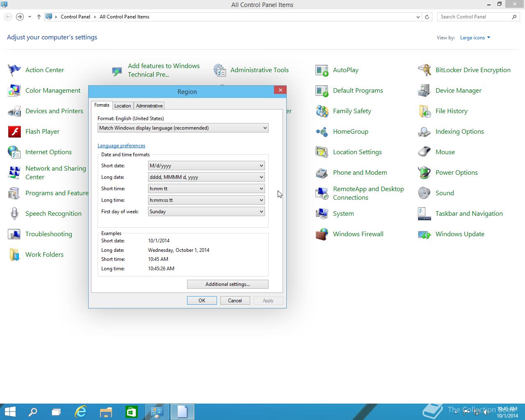Open BitLocker Drive Encryption icon
Screen dimensions: 525x420
[425, 70]
